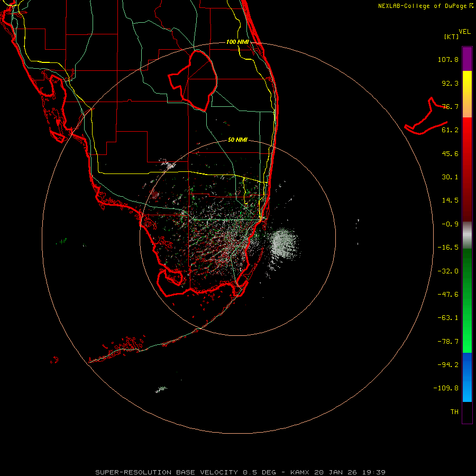Click the -0.9 legend value
This screenshot has height=476, width=476.
[x=450, y=224]
